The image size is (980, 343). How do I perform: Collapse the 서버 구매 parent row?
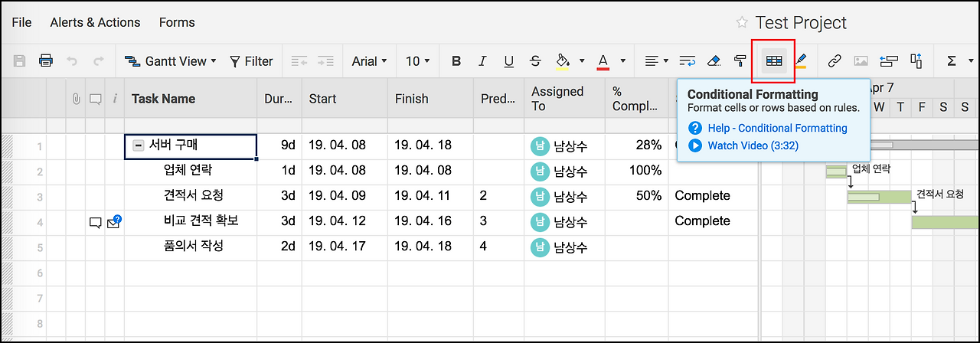point(139,145)
